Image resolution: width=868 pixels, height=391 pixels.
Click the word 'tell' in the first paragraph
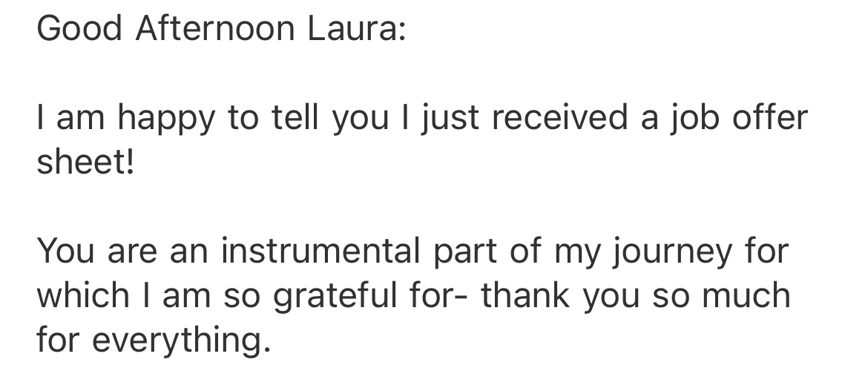[295, 117]
